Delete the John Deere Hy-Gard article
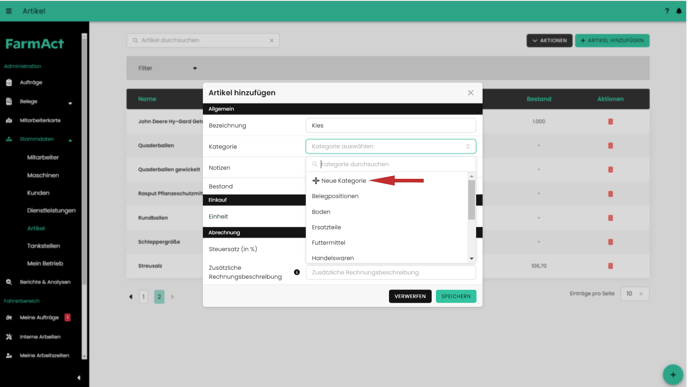This screenshot has width=688, height=387. pyautogui.click(x=610, y=122)
